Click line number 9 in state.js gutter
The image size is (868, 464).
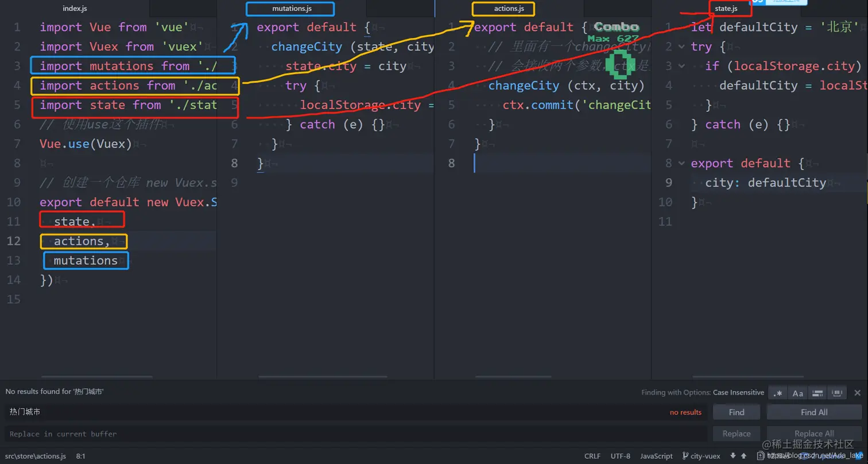coord(669,183)
